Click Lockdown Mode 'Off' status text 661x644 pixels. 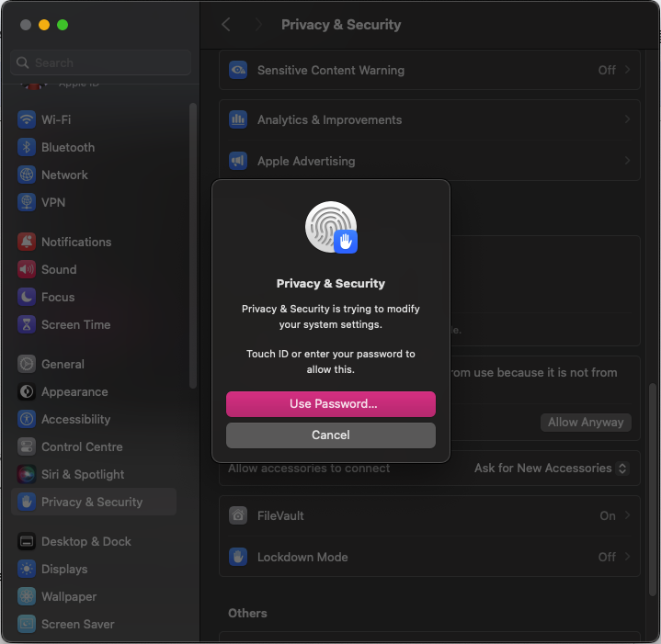click(607, 557)
